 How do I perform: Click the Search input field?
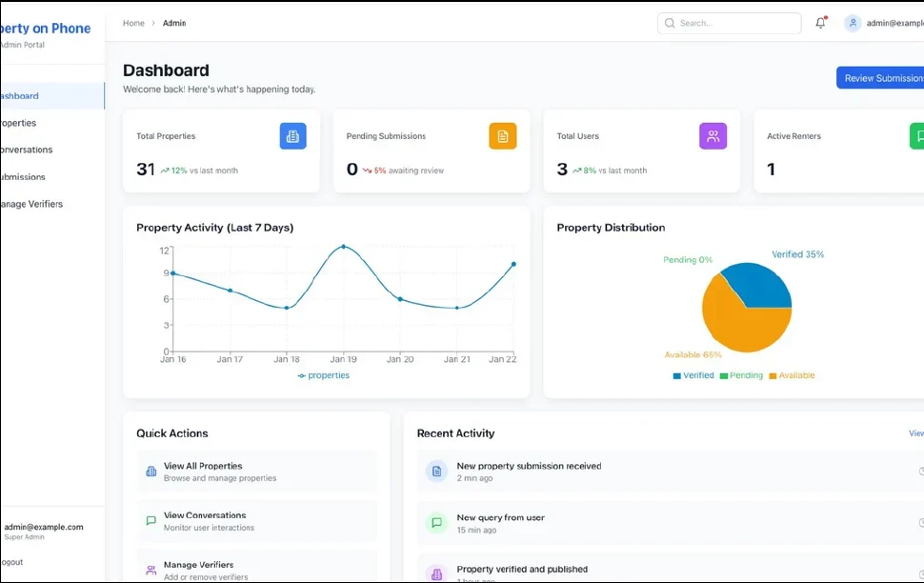coord(729,23)
